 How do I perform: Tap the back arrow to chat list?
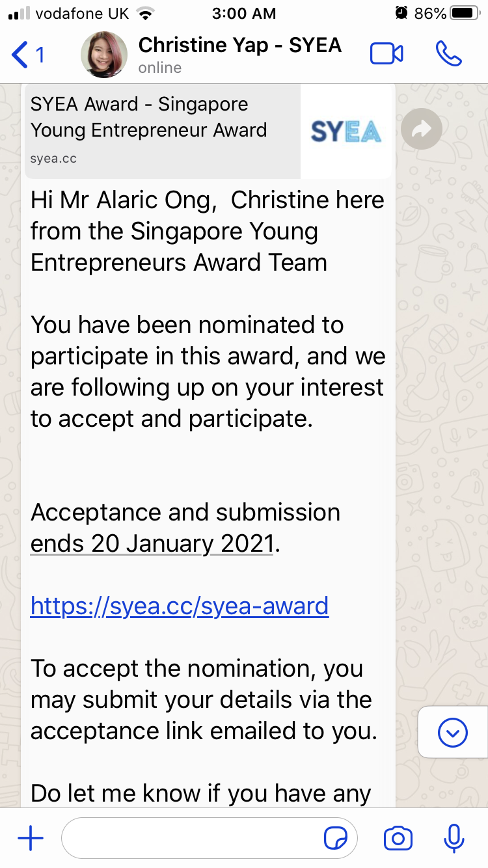tap(21, 55)
